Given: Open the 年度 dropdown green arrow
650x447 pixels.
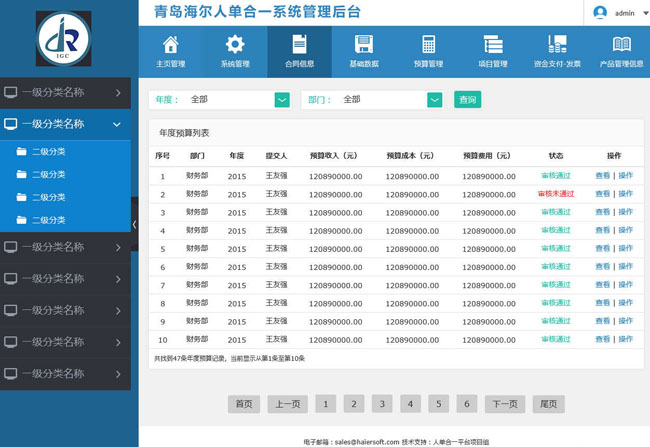Looking at the screenshot, I should coord(282,100).
